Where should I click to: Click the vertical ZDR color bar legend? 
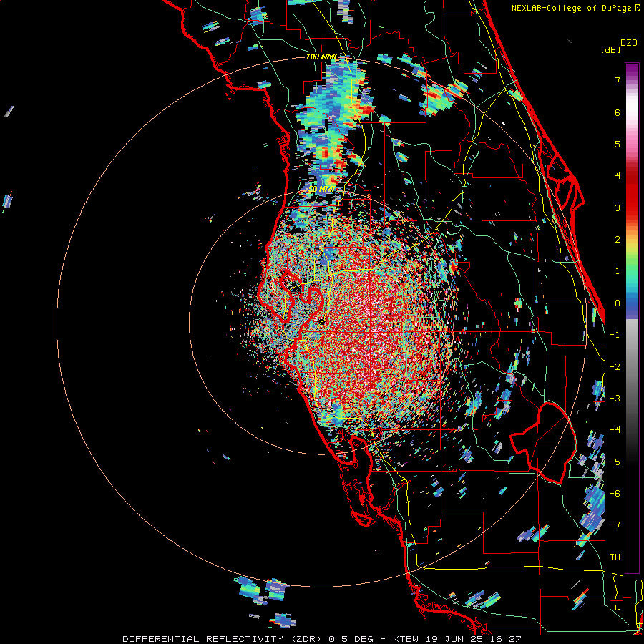(632, 318)
